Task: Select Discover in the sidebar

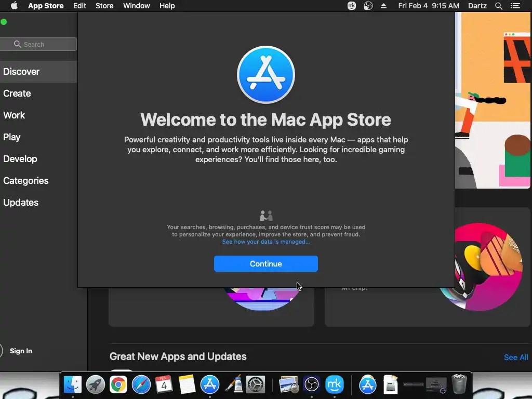Action: pos(38,72)
